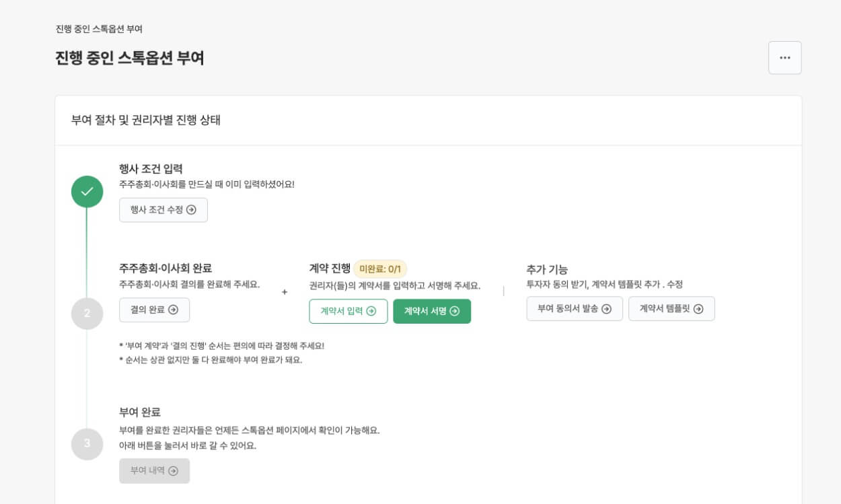The image size is (841, 504).
Task: Open 행사 조건 수정 to edit conditions
Action: (x=163, y=210)
